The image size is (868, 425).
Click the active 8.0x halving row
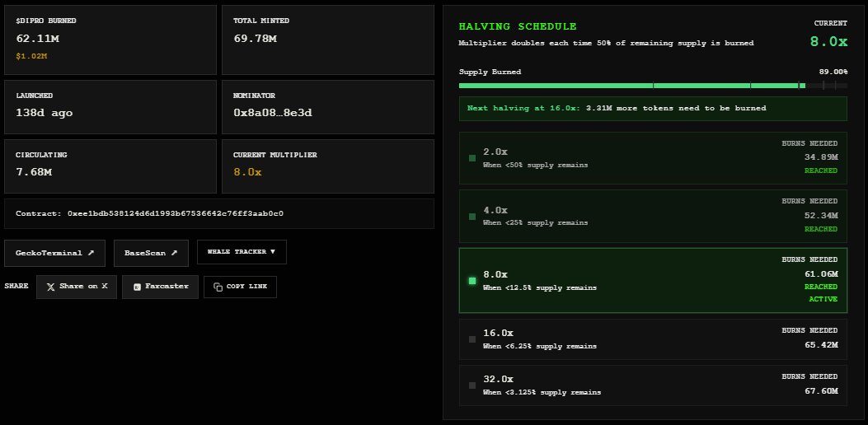point(653,281)
